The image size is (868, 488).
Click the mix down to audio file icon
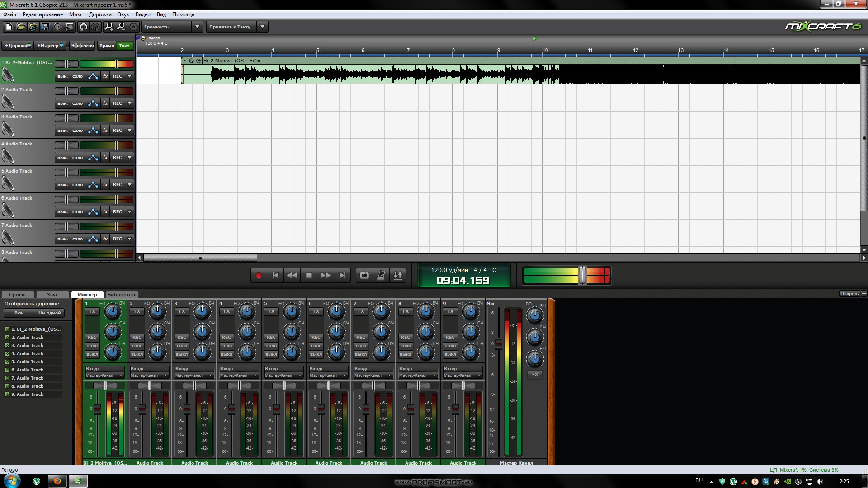point(70,27)
